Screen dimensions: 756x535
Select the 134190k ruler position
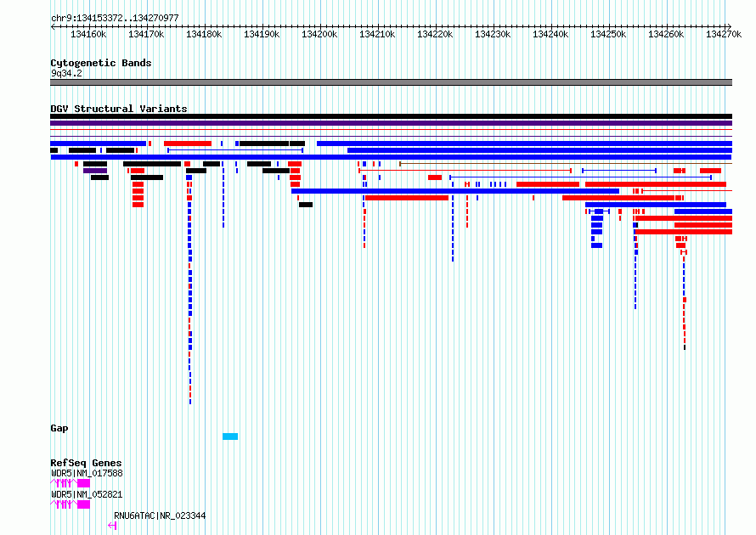click(x=262, y=35)
